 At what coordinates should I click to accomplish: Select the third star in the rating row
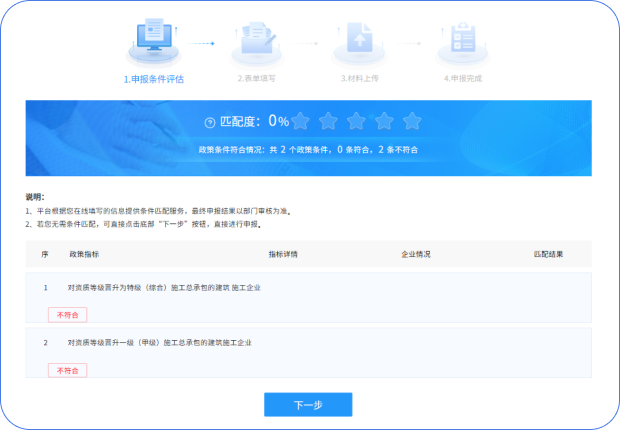click(356, 121)
